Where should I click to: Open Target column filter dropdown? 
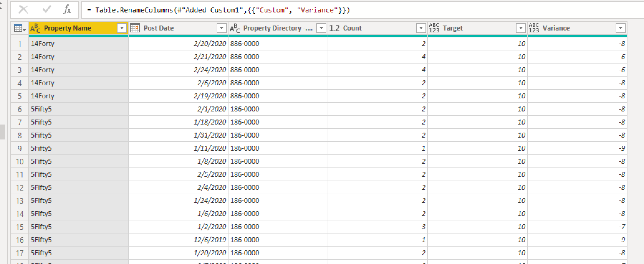coord(521,28)
